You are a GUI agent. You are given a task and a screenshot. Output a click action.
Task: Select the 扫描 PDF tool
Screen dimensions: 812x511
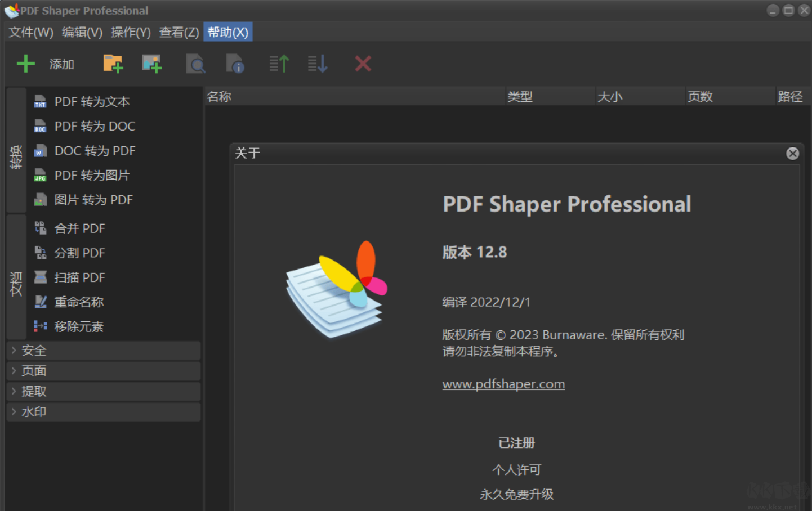coord(79,277)
